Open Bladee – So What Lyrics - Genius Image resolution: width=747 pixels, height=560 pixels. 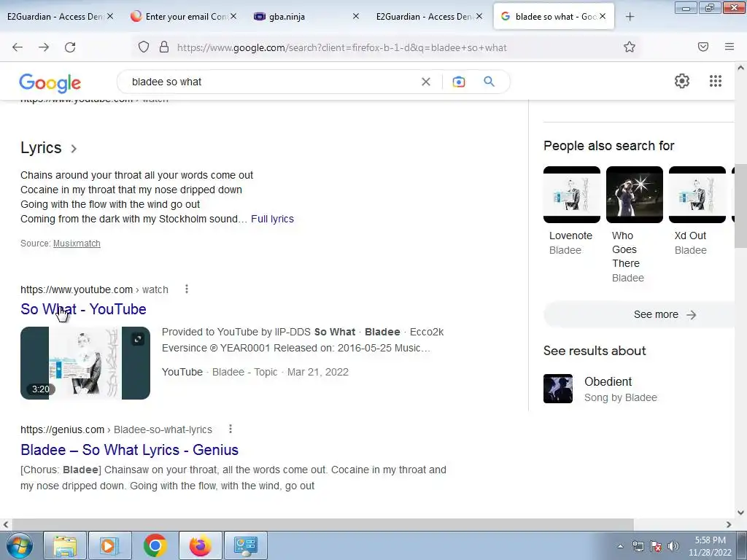130,449
